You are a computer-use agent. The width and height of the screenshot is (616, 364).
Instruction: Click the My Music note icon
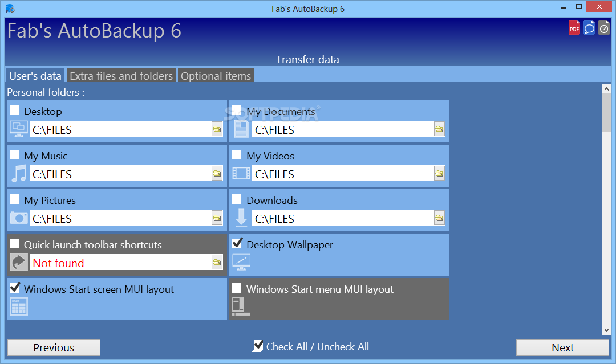(x=18, y=173)
